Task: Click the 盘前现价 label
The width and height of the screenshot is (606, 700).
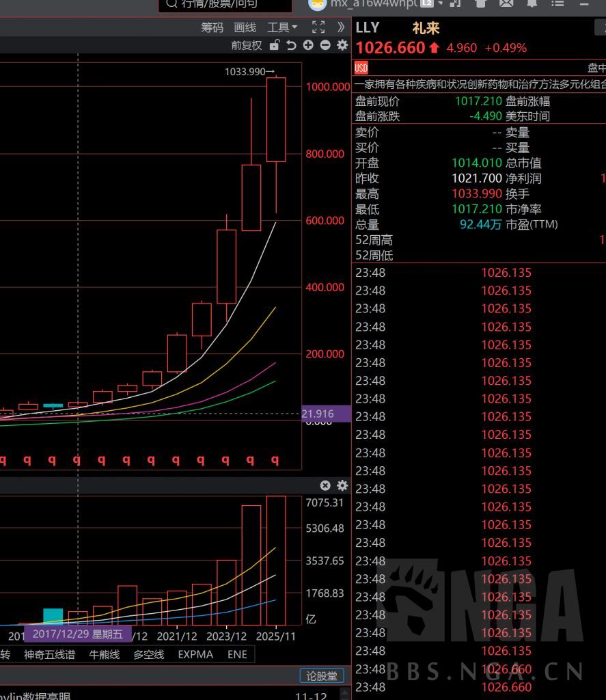Action: click(x=378, y=101)
